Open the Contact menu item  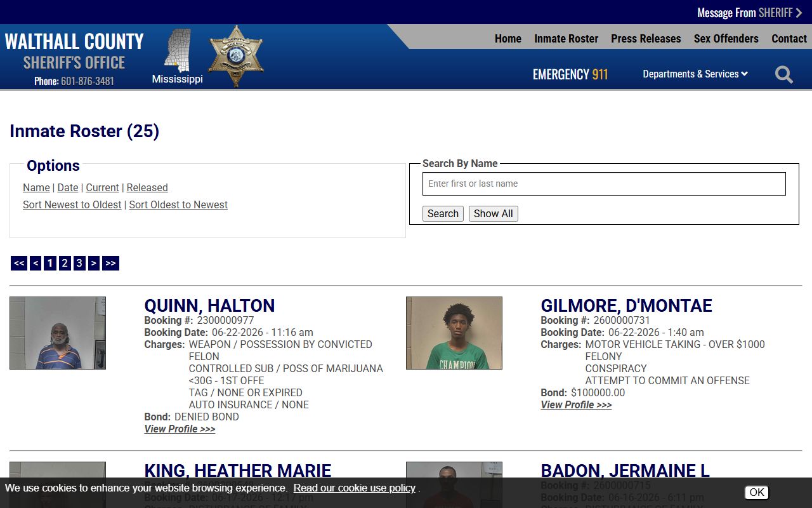coord(789,39)
